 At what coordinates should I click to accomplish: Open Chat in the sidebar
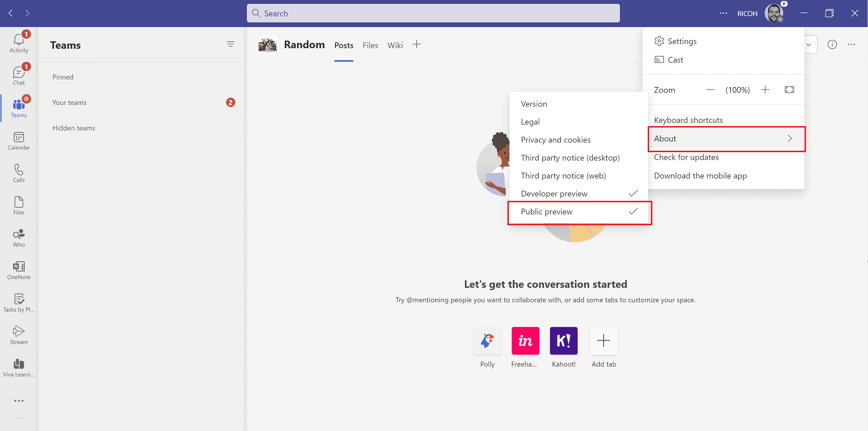point(19,75)
